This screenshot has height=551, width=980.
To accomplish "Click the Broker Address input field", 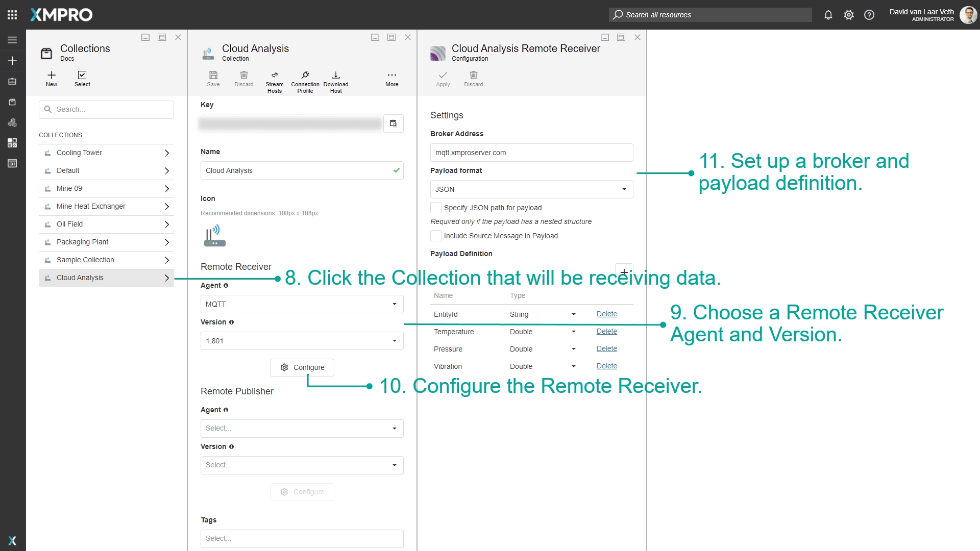I will pyautogui.click(x=531, y=153).
